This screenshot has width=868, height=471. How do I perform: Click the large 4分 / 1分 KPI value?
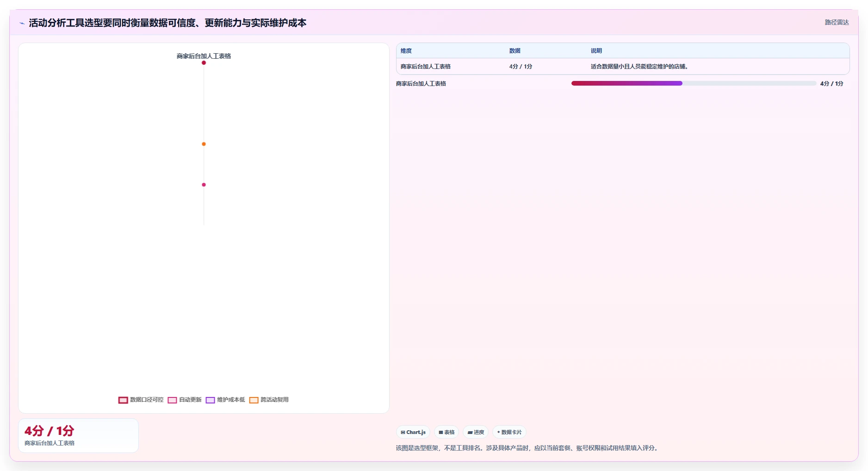pyautogui.click(x=50, y=431)
